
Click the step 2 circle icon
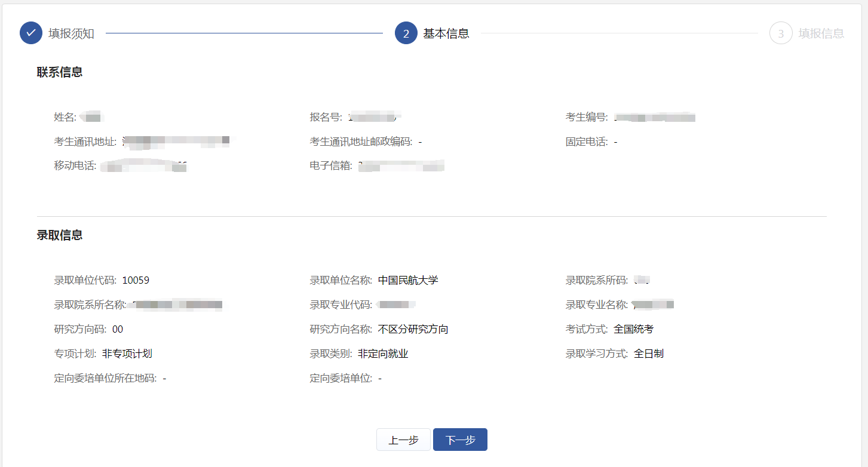coord(406,33)
